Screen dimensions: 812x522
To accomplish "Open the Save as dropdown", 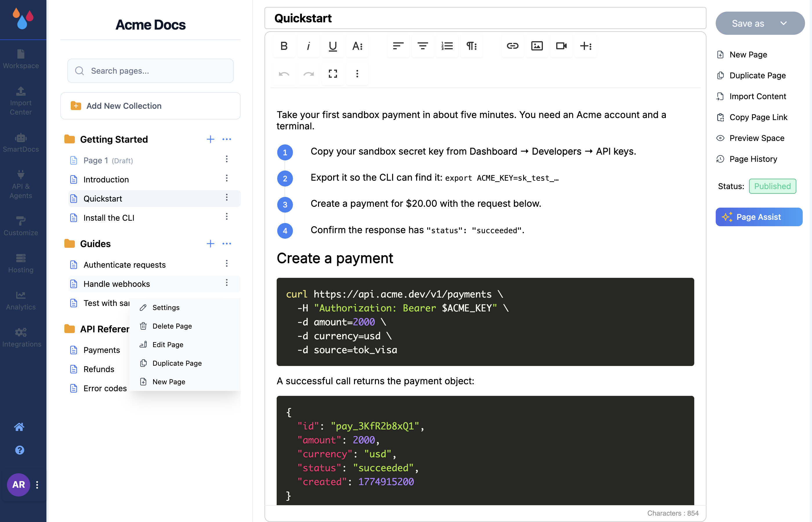I will 760,23.
